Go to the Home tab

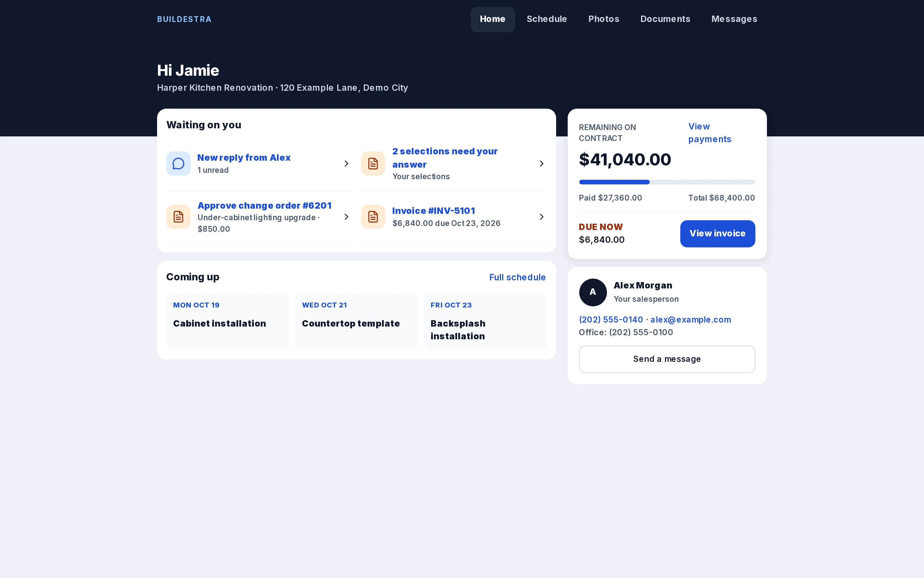(493, 19)
